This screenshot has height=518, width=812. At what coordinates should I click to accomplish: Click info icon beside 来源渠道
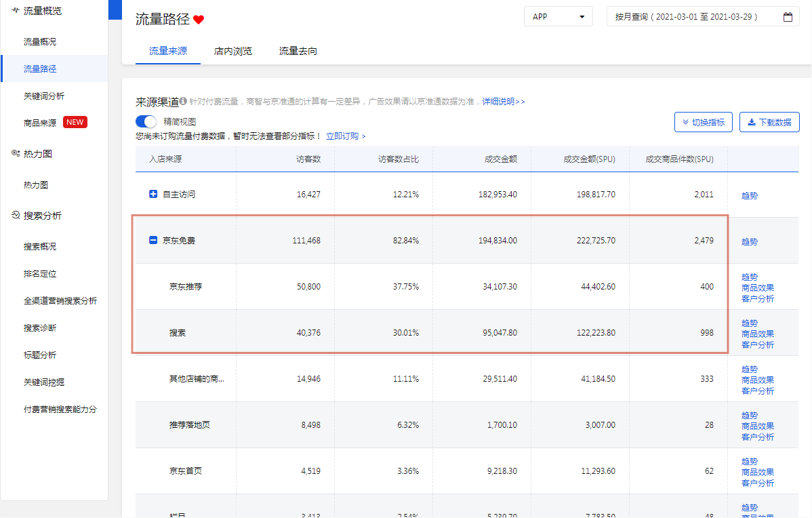(183, 101)
